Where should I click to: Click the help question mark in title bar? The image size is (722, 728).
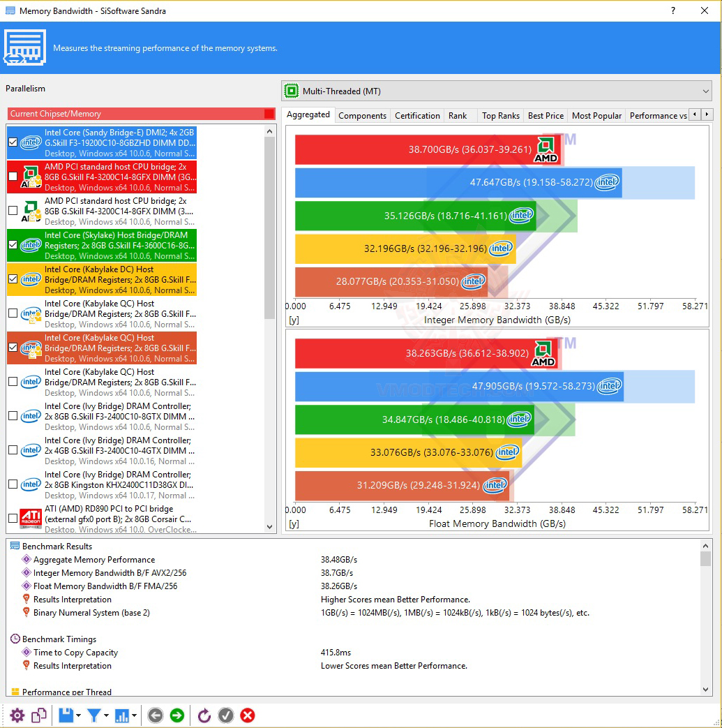(673, 10)
